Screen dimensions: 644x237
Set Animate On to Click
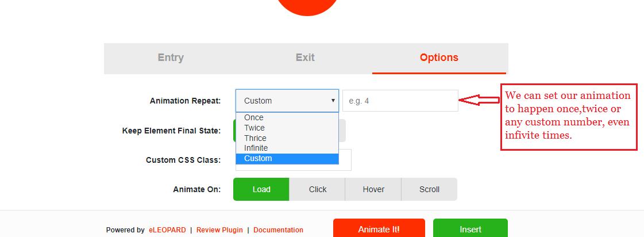318,189
